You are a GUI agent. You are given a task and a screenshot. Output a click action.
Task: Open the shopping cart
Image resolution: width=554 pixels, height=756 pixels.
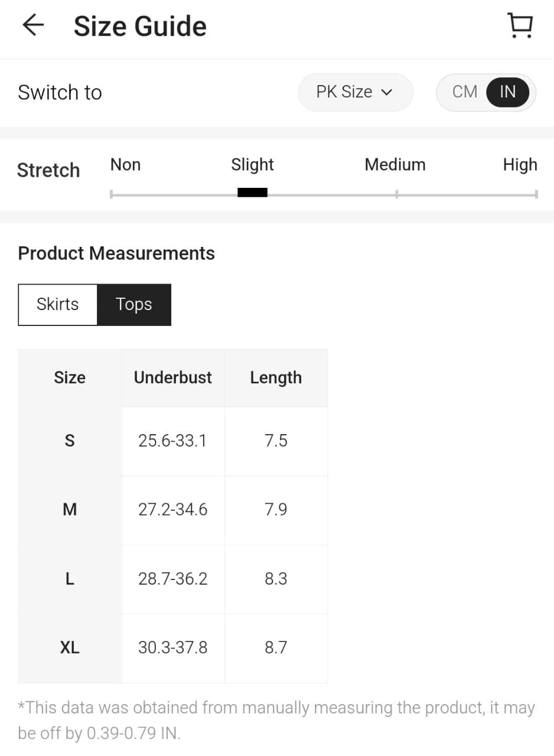(520, 26)
